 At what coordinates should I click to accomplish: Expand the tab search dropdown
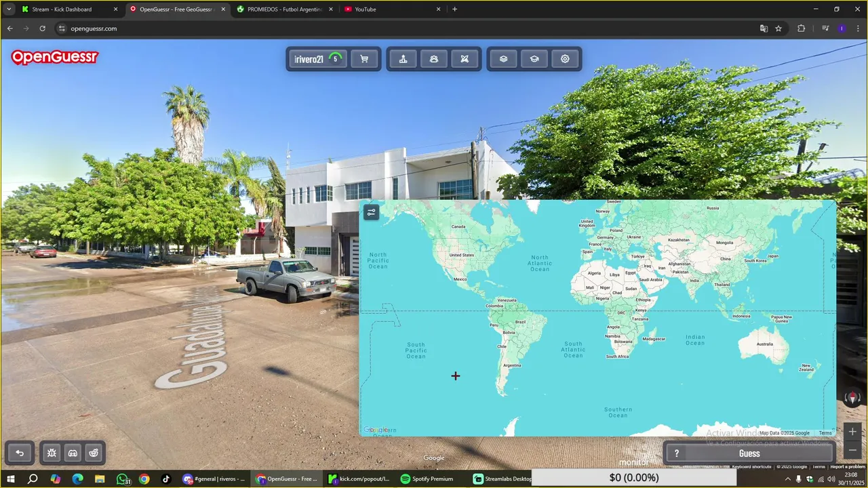9,9
